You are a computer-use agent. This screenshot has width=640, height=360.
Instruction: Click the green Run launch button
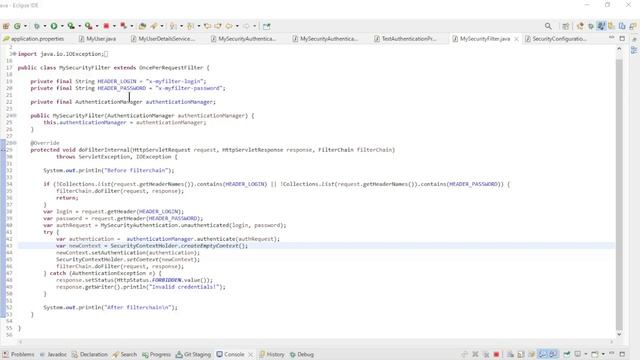pyautogui.click(x=53, y=26)
